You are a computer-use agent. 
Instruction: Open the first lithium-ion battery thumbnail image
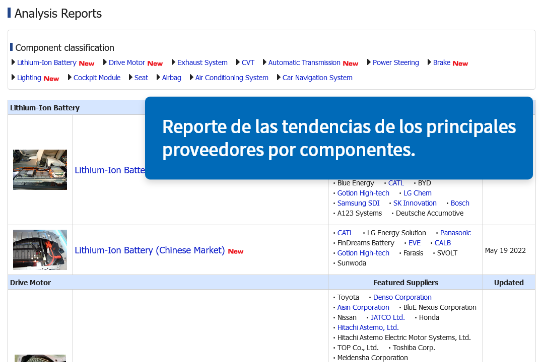coord(40,170)
